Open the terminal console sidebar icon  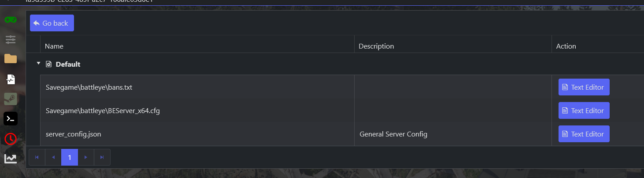tap(11, 118)
